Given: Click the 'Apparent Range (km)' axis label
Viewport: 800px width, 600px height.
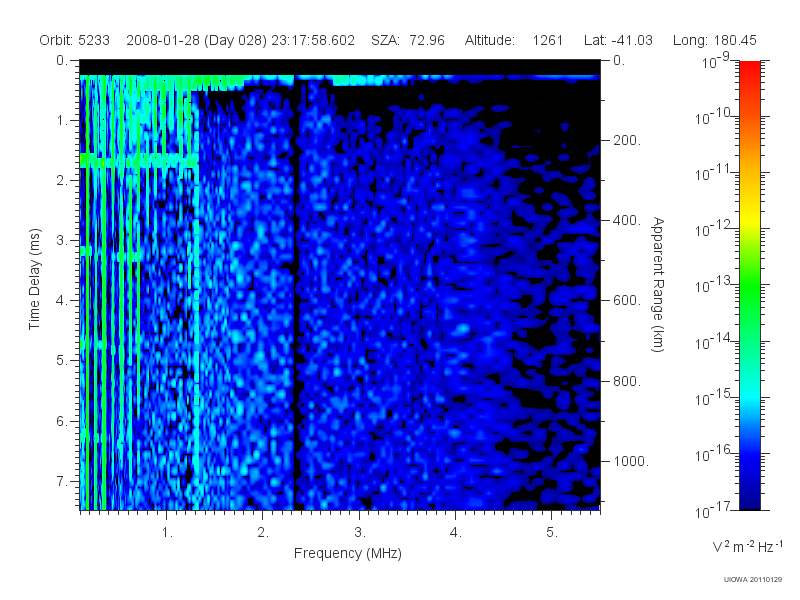Looking at the screenshot, I should [x=658, y=285].
